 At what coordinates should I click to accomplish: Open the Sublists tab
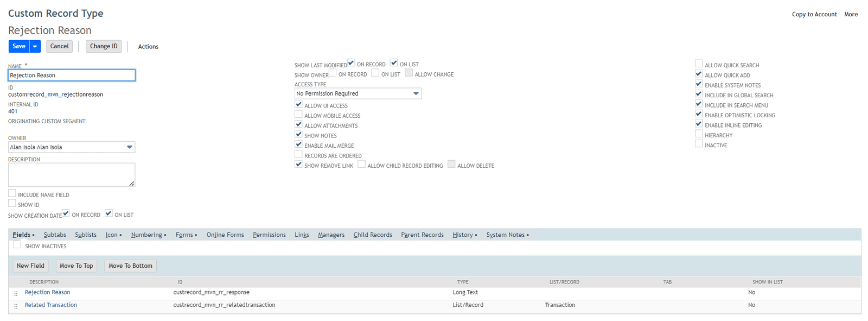86,235
